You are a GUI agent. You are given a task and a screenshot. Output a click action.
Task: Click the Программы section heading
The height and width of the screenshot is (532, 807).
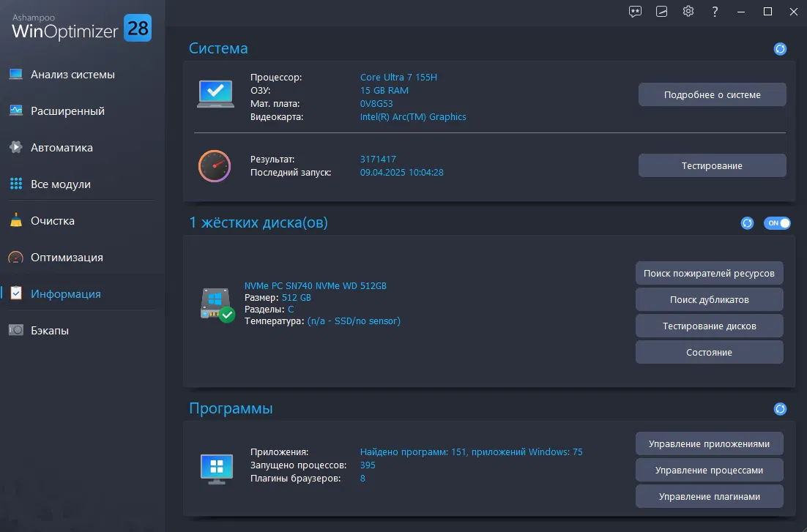[231, 408]
